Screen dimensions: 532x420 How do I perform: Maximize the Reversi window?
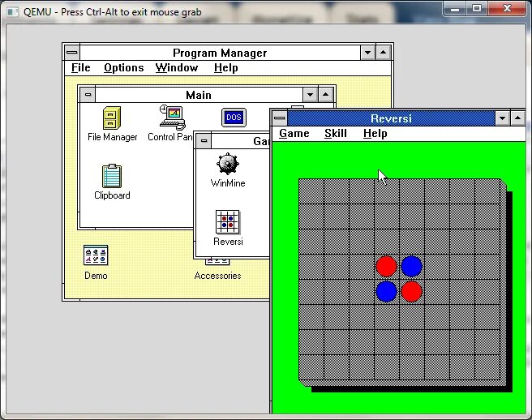point(517,118)
